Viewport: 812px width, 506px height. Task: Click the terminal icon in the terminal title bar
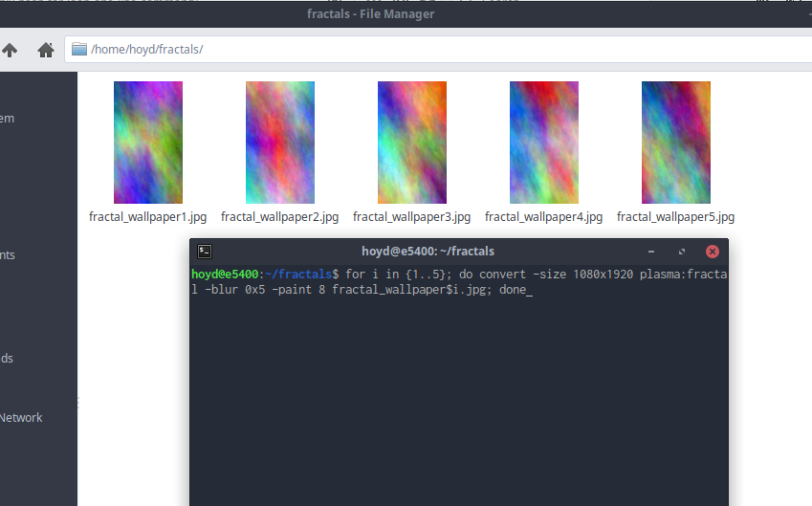tap(205, 252)
